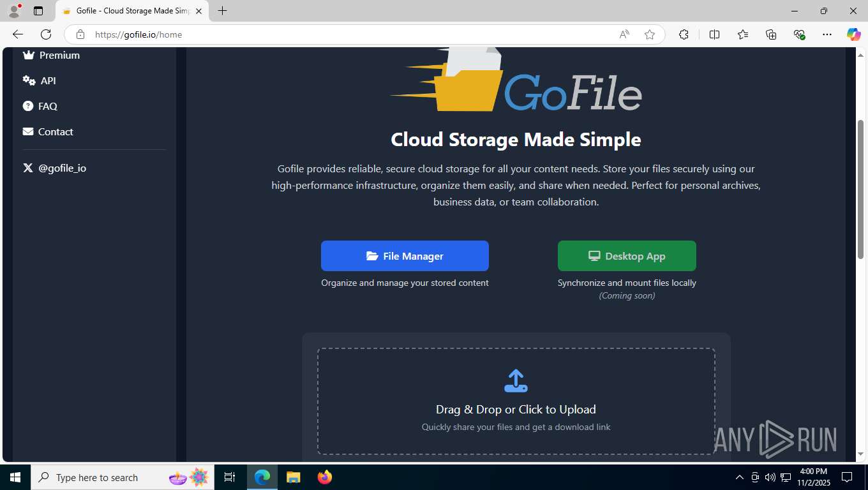Open browser Collections
Viewport: 868px width, 490px height.
click(771, 34)
